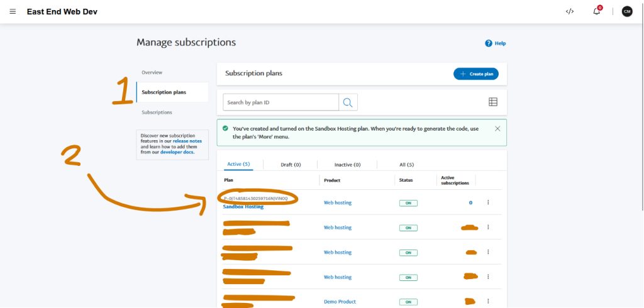Open the CM account avatar menu
Screen dimensions: 644x308
[x=627, y=11]
